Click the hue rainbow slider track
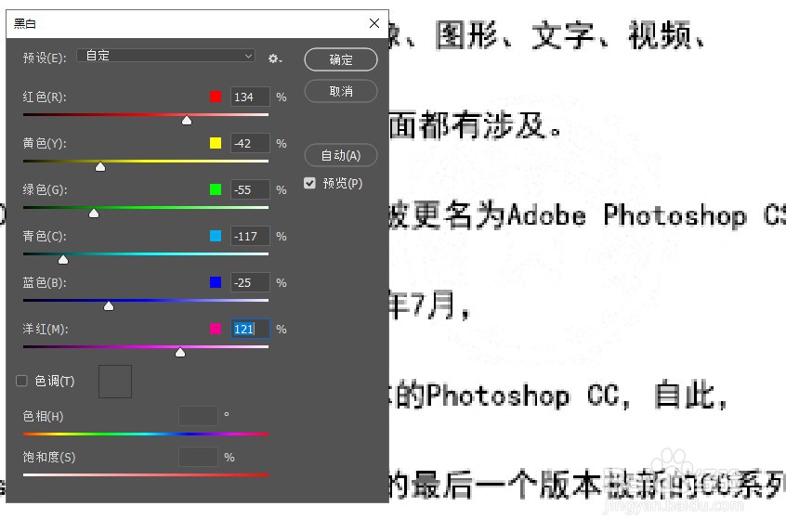 pos(146,435)
